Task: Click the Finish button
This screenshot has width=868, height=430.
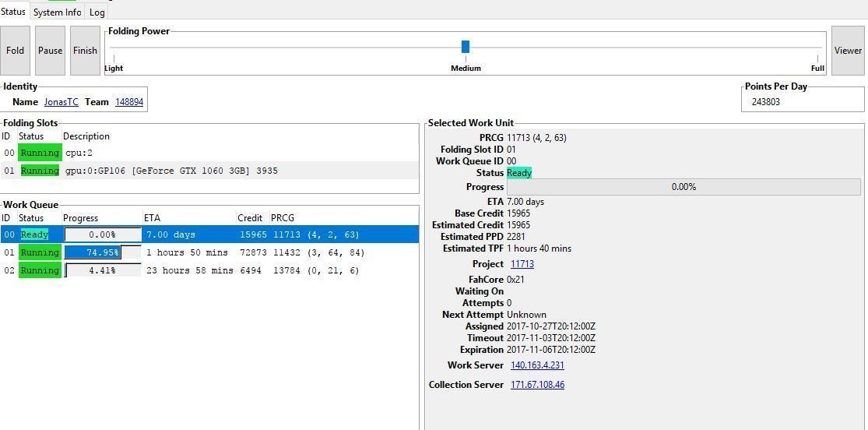Action: point(86,51)
